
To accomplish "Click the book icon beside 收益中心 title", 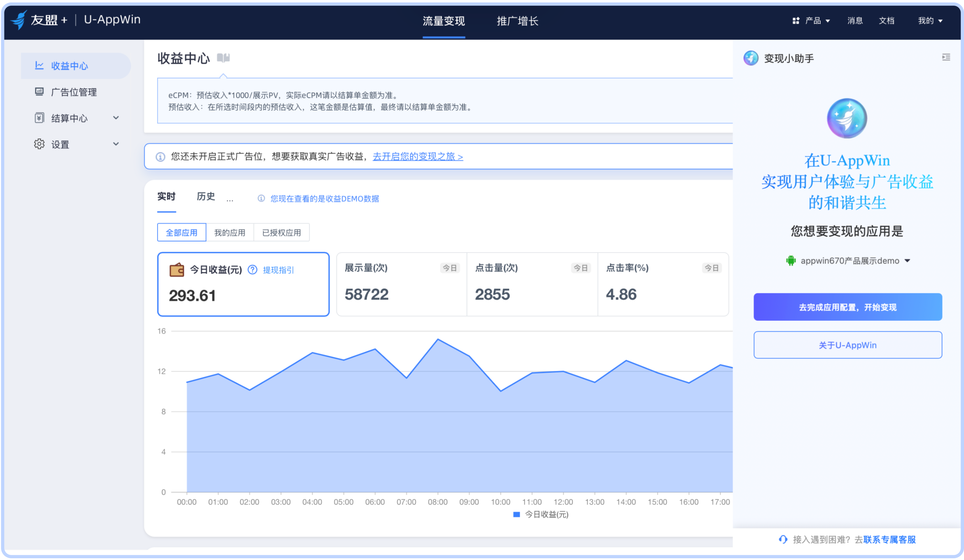I will [x=223, y=58].
